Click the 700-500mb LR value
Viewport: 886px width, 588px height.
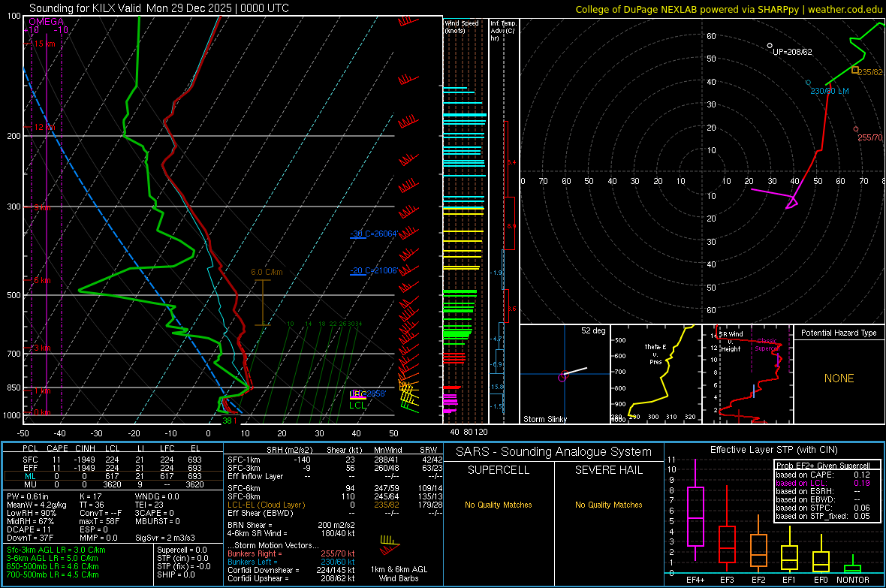click(53, 575)
